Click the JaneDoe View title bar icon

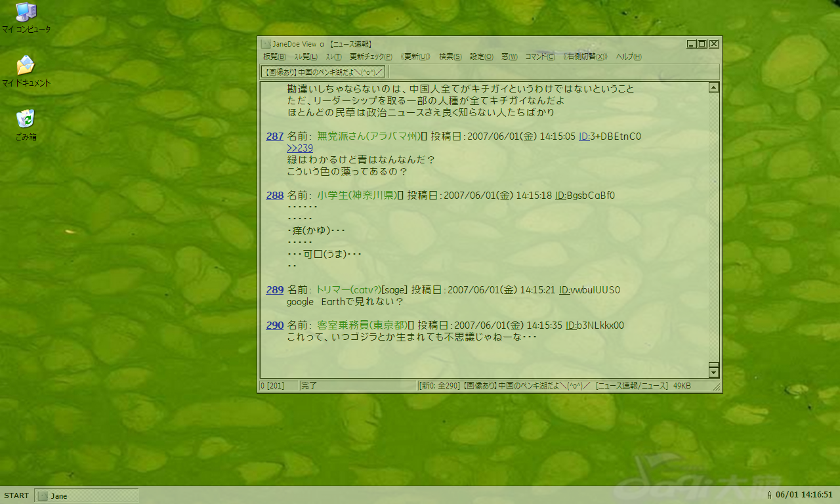266,44
